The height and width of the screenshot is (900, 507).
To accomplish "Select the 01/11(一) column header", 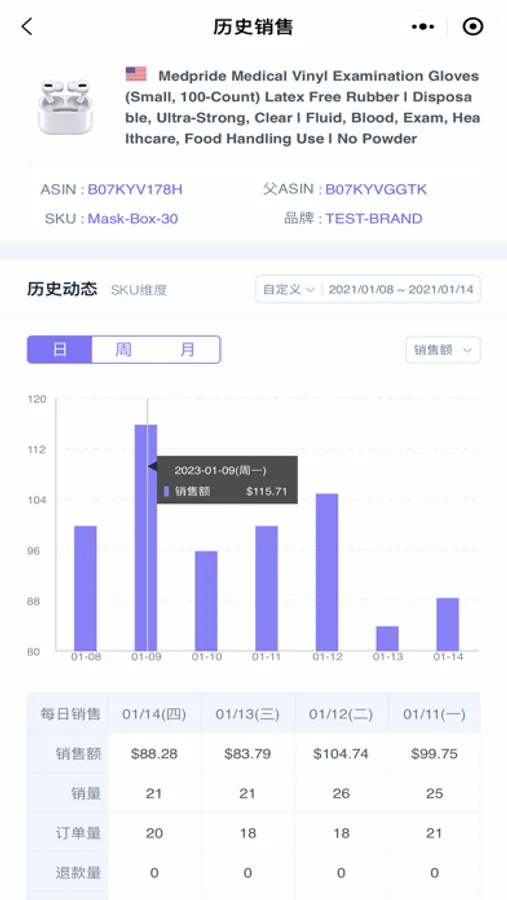I will (x=434, y=714).
